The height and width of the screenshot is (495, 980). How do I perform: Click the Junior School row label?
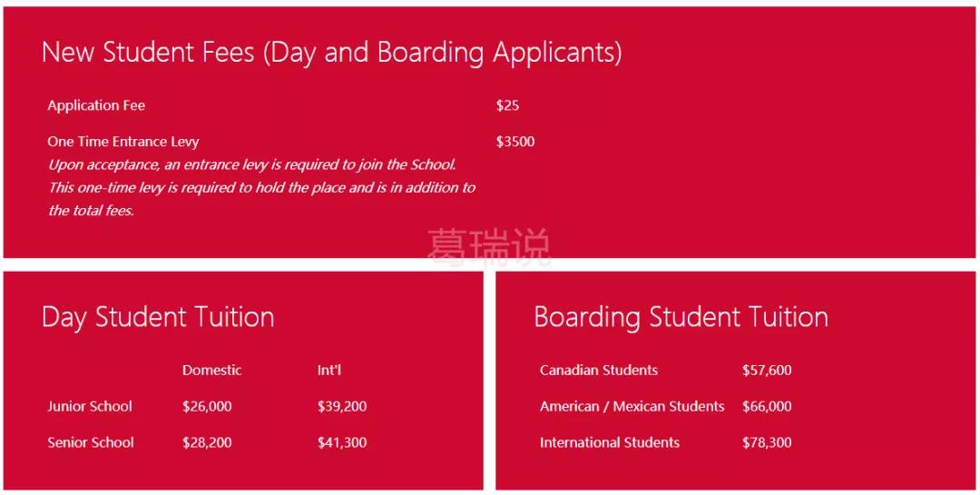[x=90, y=407]
